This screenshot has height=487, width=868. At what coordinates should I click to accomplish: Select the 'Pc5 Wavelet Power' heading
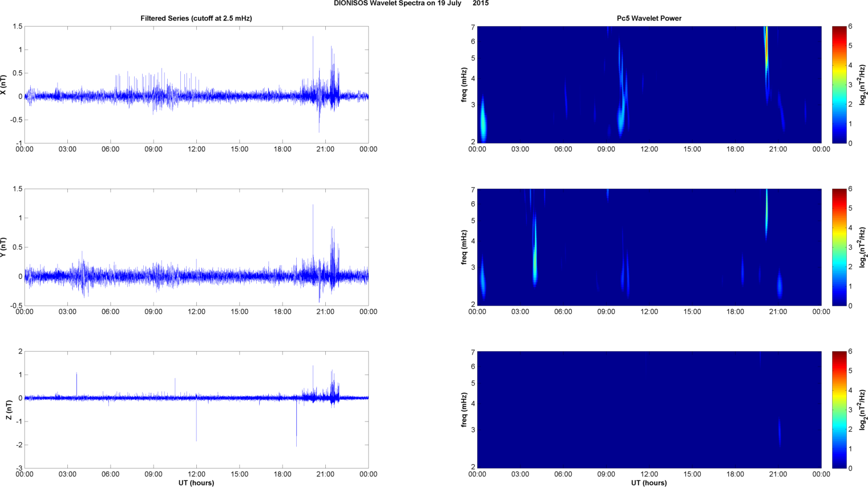click(x=649, y=18)
